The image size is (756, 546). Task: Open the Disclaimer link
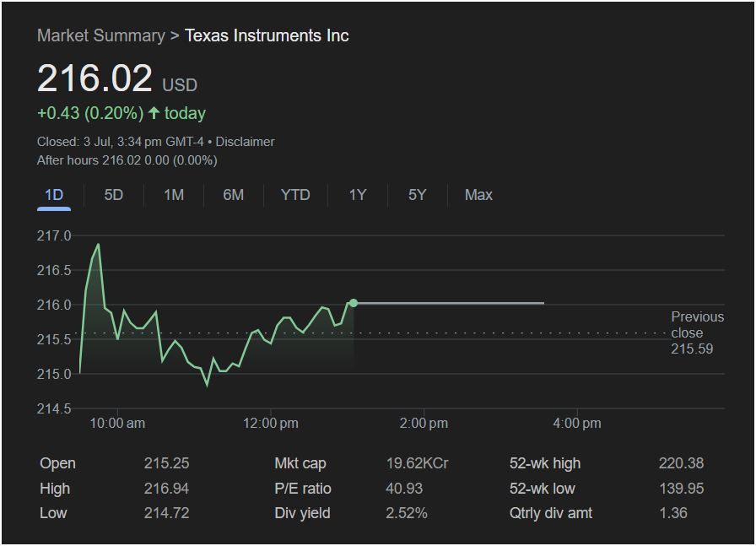(x=245, y=142)
